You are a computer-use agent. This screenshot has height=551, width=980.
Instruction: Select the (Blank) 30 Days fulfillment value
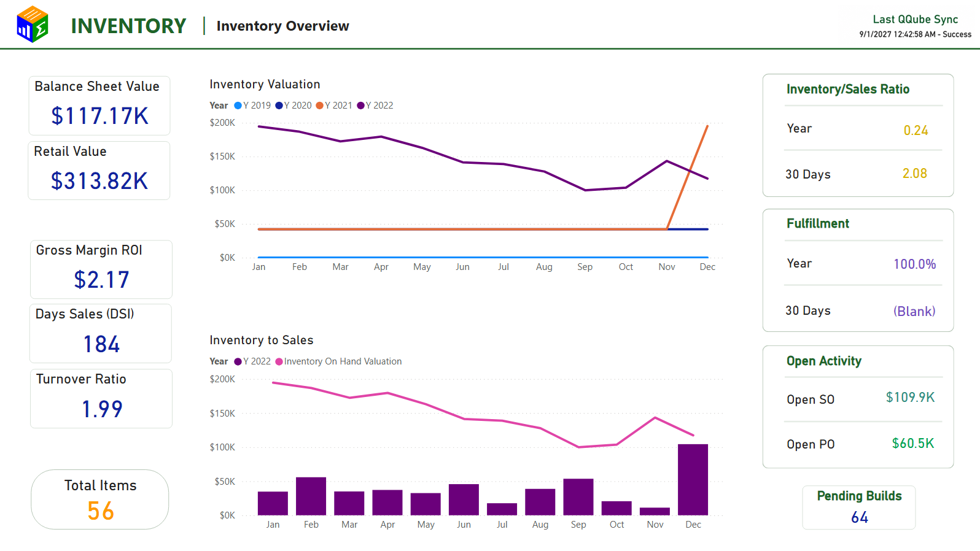[x=914, y=311]
